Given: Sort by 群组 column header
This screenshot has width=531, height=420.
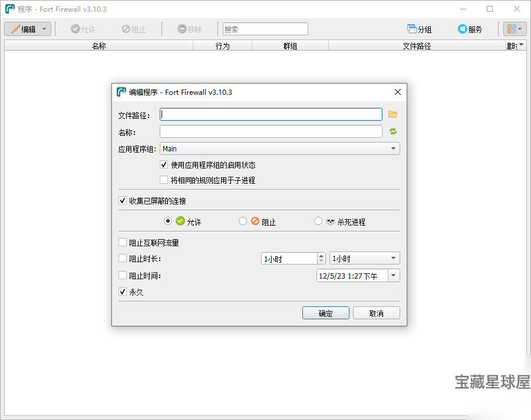Looking at the screenshot, I should (290, 46).
